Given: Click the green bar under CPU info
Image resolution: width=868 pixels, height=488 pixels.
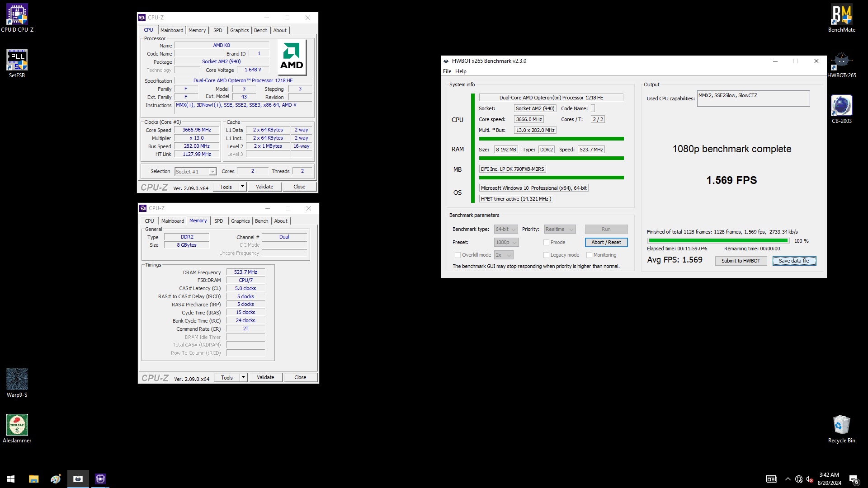Looking at the screenshot, I should coord(552,139).
